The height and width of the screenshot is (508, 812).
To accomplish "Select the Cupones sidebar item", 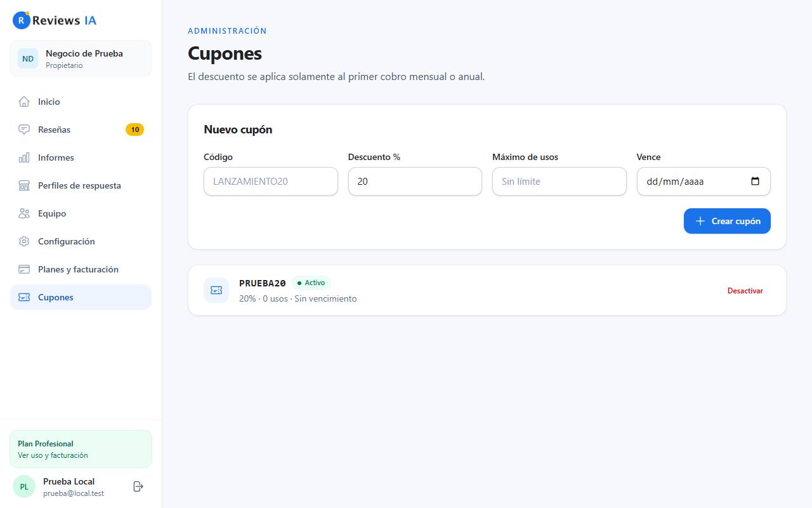I will pyautogui.click(x=81, y=297).
